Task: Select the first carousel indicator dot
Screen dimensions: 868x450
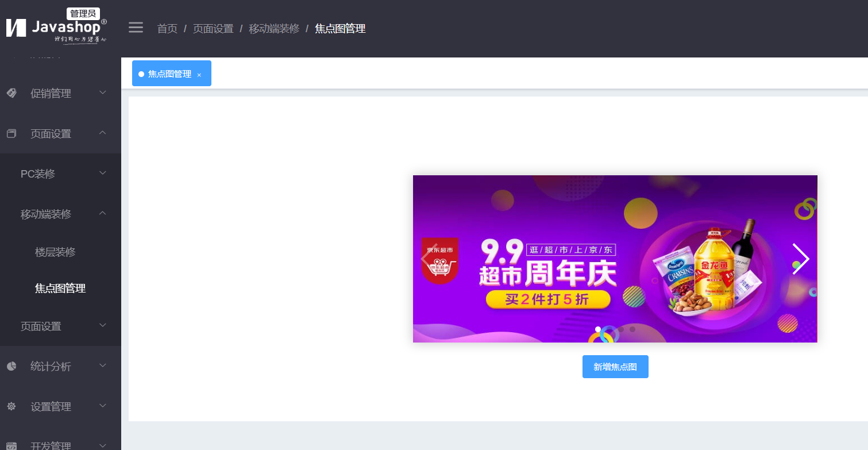Action: point(598,329)
